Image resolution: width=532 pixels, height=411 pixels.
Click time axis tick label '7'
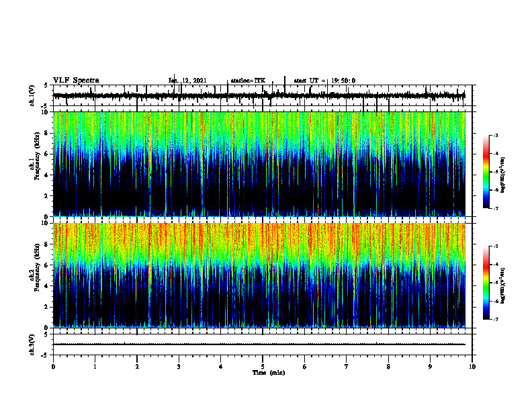click(347, 367)
